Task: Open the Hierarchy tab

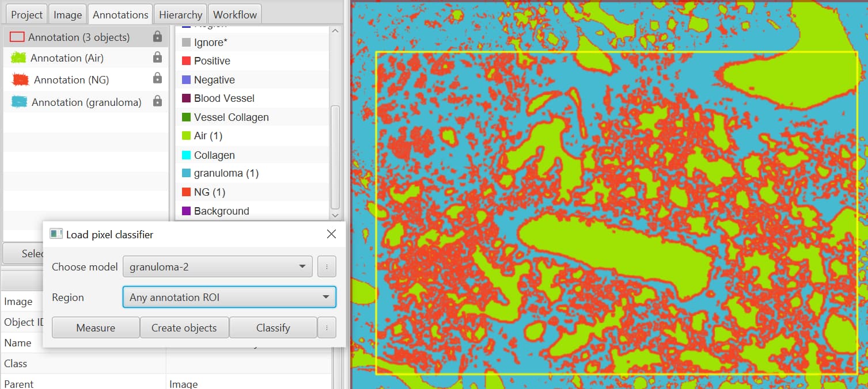Action: 180,13
